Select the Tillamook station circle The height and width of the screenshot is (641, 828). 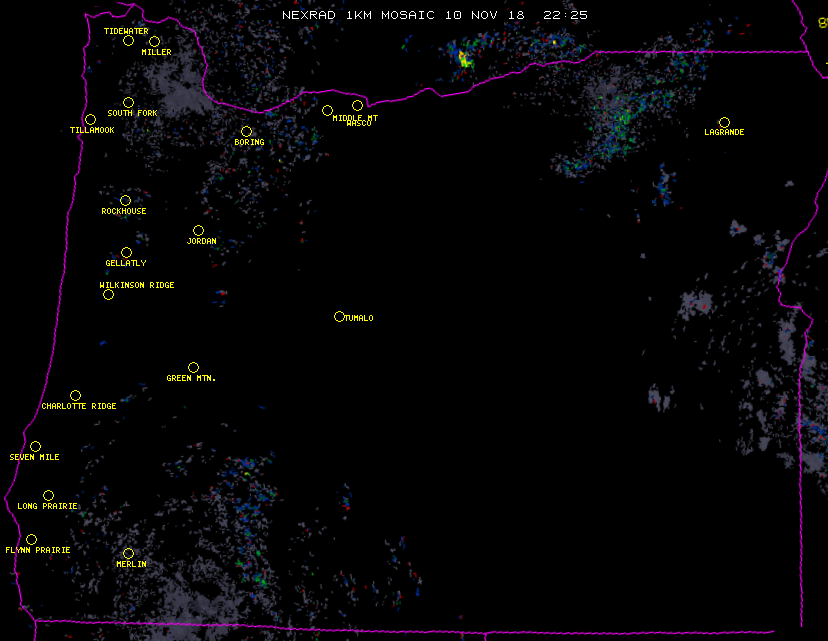coord(90,120)
